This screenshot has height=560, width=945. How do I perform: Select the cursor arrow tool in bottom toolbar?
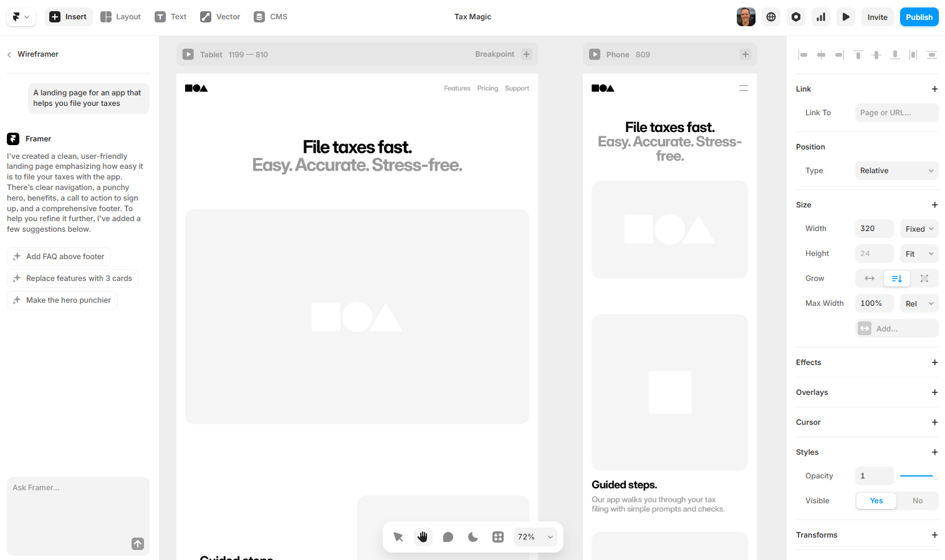coord(398,537)
